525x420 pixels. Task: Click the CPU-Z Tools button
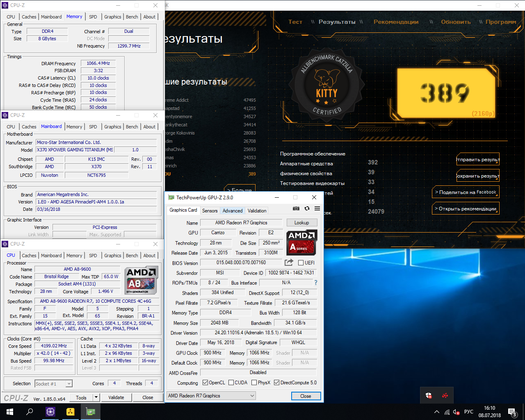81,397
